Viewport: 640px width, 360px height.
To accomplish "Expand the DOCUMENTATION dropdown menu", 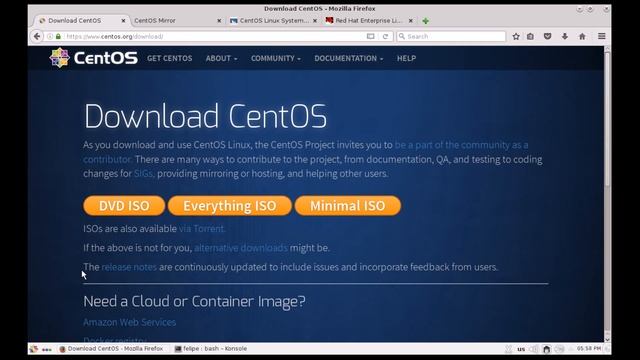I will click(349, 58).
